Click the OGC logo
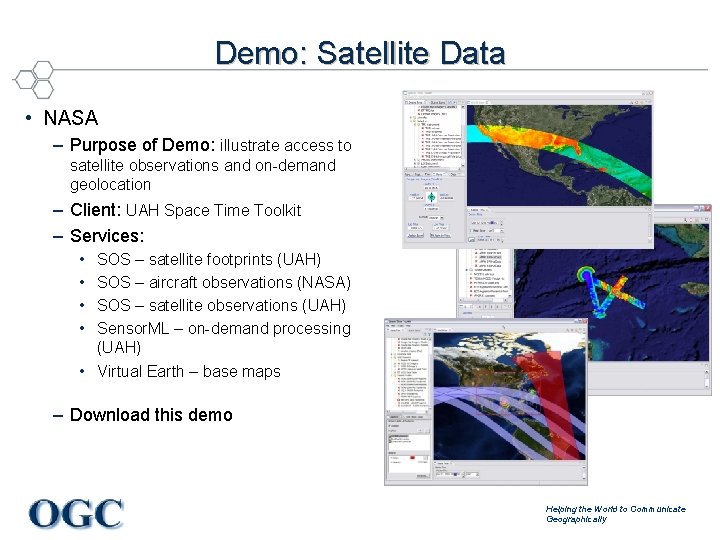Image resolution: width=720 pixels, height=540 pixels. 76,513
